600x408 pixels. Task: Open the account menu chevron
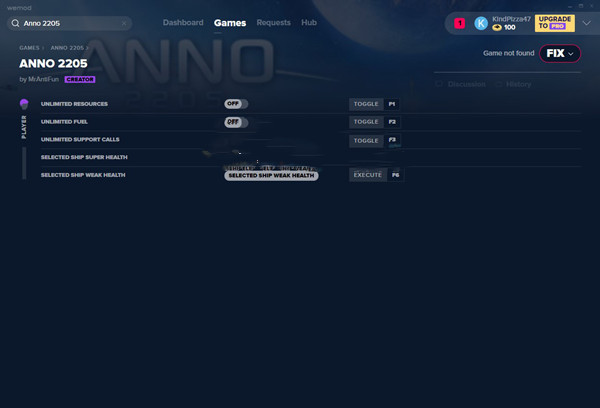click(586, 22)
